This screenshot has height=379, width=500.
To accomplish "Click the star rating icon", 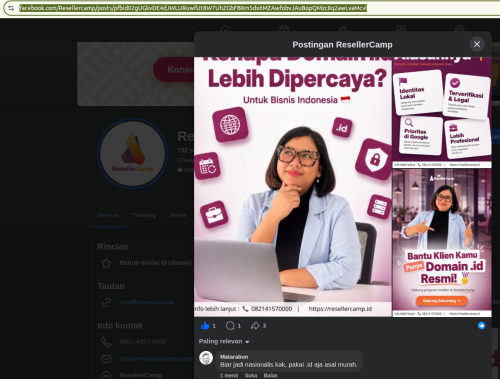I will 106,263.
